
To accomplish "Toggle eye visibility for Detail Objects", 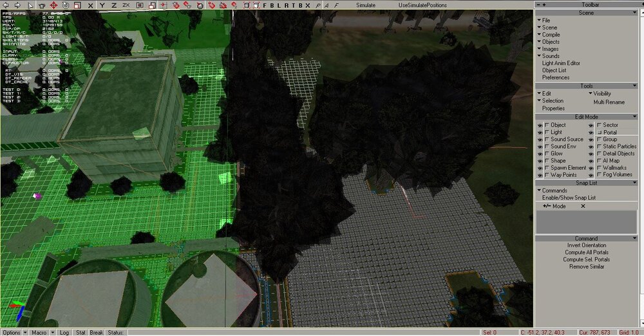I will tap(591, 154).
